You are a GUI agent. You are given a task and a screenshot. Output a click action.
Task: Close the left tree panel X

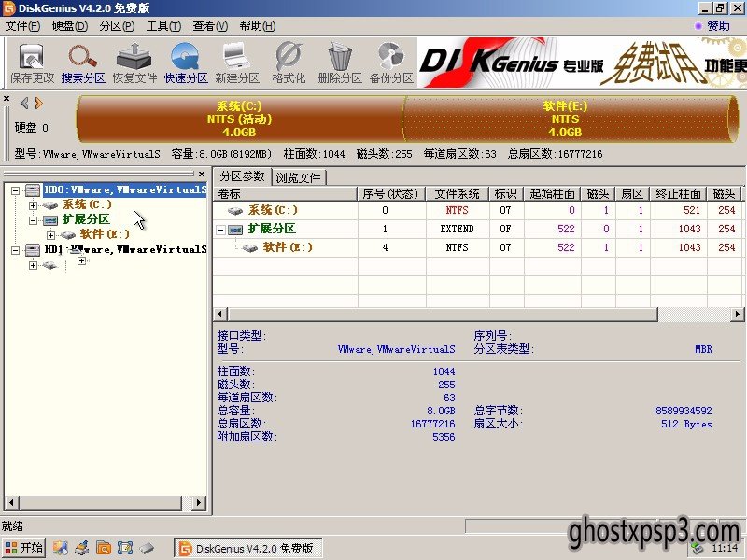coord(202,174)
